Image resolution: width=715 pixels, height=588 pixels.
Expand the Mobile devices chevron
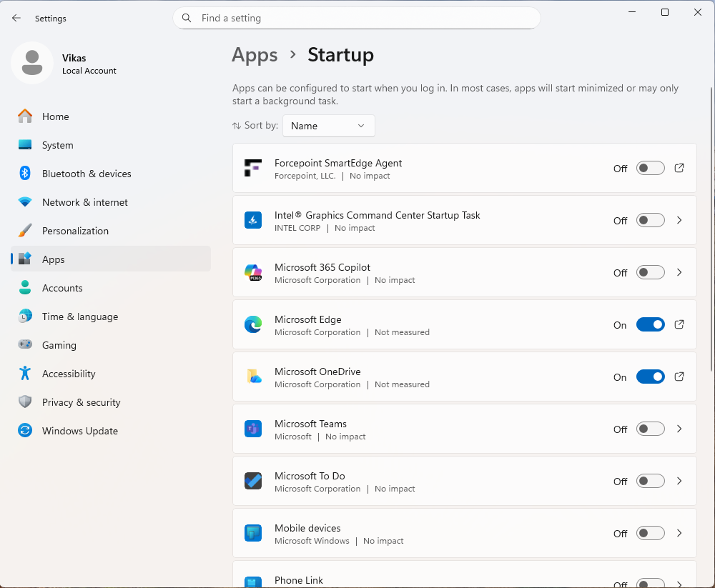click(x=679, y=533)
